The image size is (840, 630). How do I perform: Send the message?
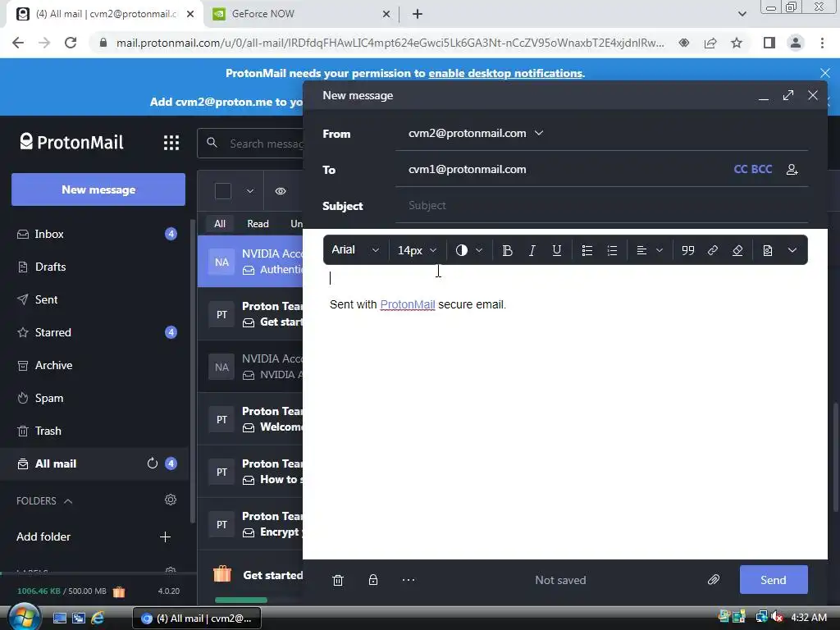[774, 580]
